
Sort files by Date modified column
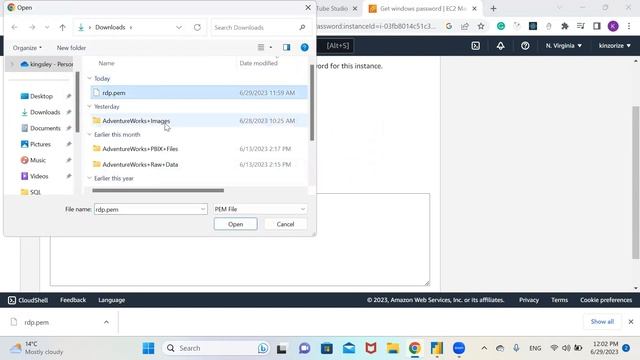coord(259,63)
